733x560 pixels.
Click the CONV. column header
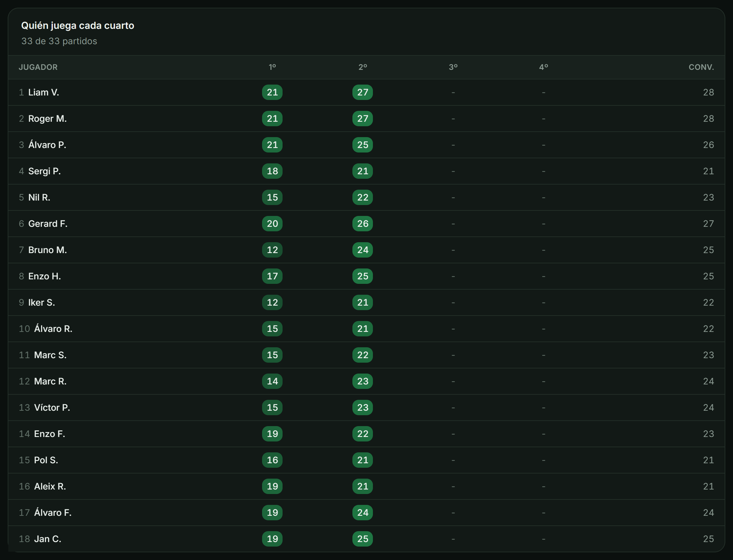701,67
